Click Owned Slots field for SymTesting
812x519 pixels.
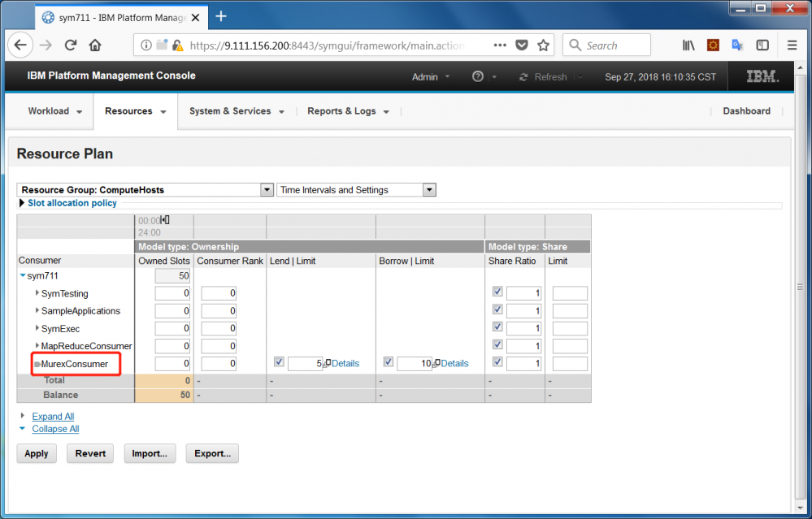point(173,293)
